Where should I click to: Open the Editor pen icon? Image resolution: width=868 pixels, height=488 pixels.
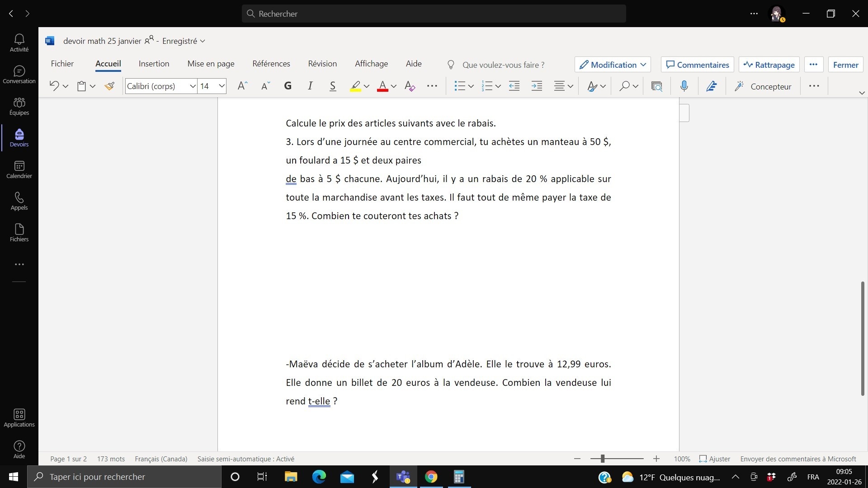[712, 86]
